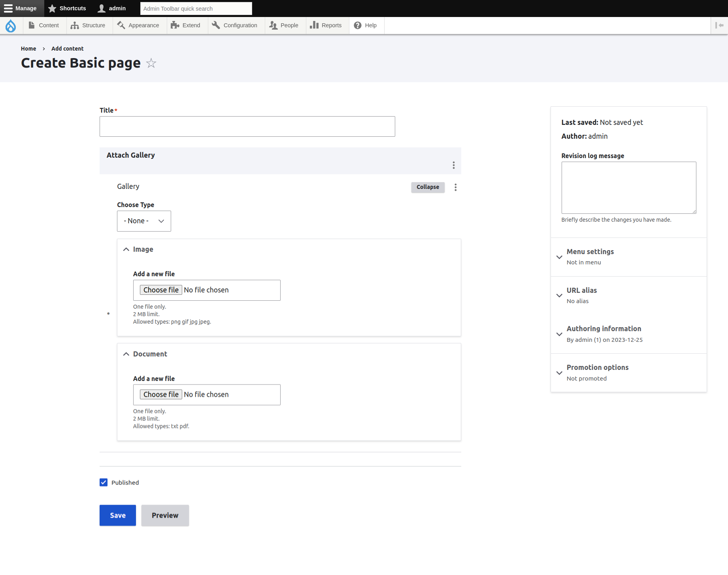Viewport: 728px width, 575px height.
Task: Click the admin user icon
Action: [x=102, y=8]
